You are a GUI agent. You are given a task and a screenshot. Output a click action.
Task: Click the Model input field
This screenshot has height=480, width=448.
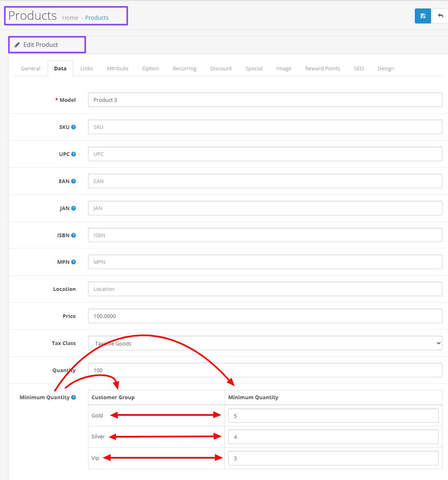coord(265,100)
